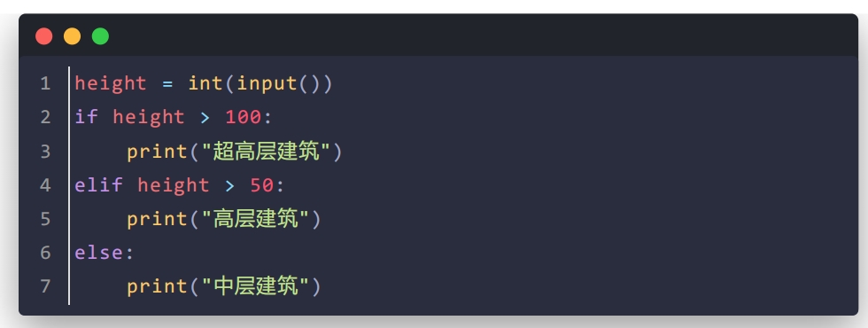Click line number 4 in gutter

coord(45,185)
